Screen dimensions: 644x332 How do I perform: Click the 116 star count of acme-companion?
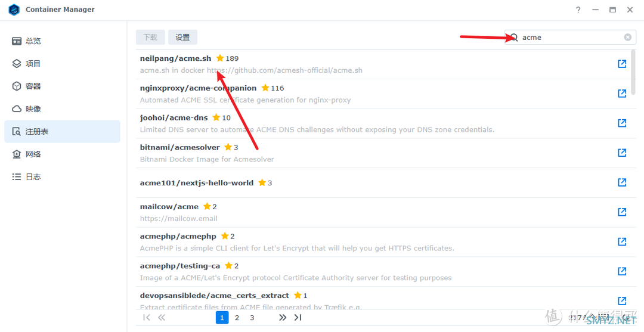[x=277, y=88]
